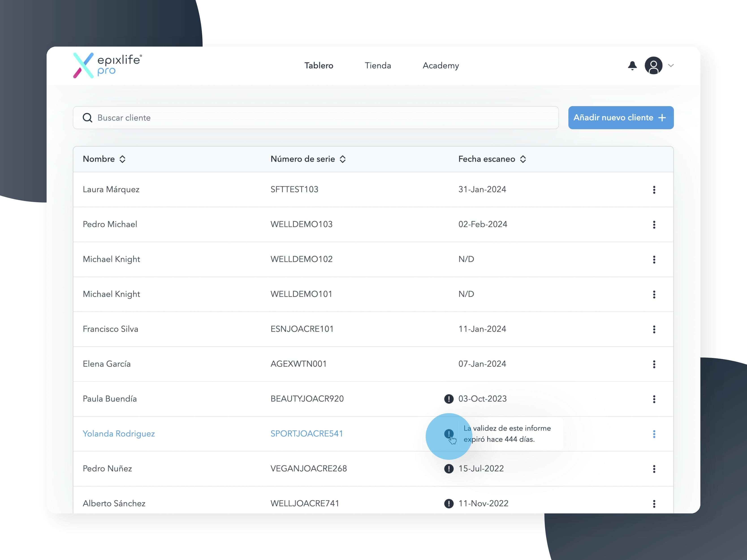Open three-dot menu for WELLDEMO101 row

coord(654,294)
